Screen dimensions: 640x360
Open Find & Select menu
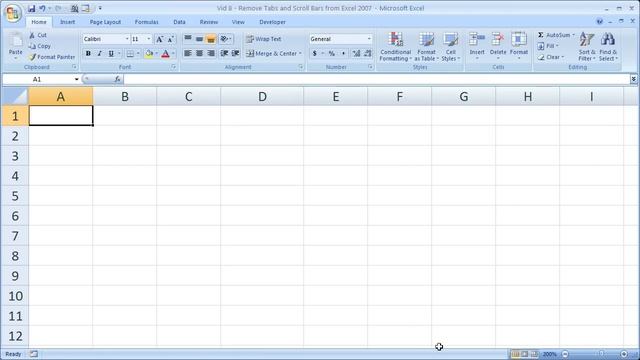pyautogui.click(x=608, y=47)
